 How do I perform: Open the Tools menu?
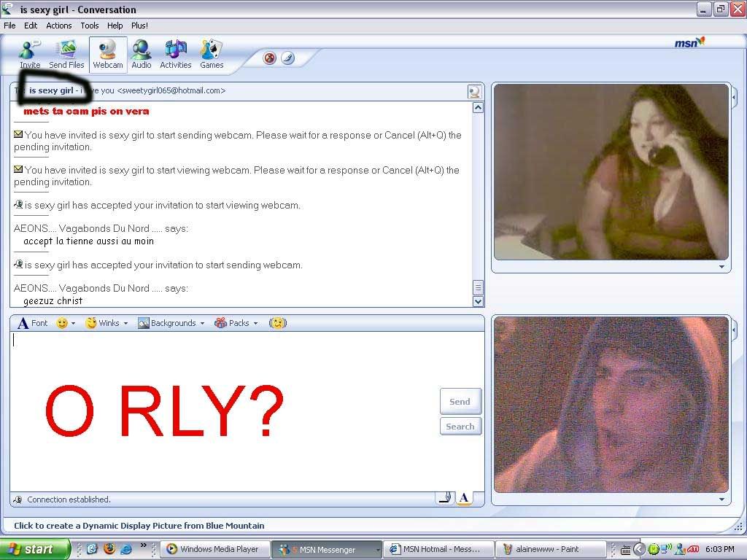click(90, 26)
